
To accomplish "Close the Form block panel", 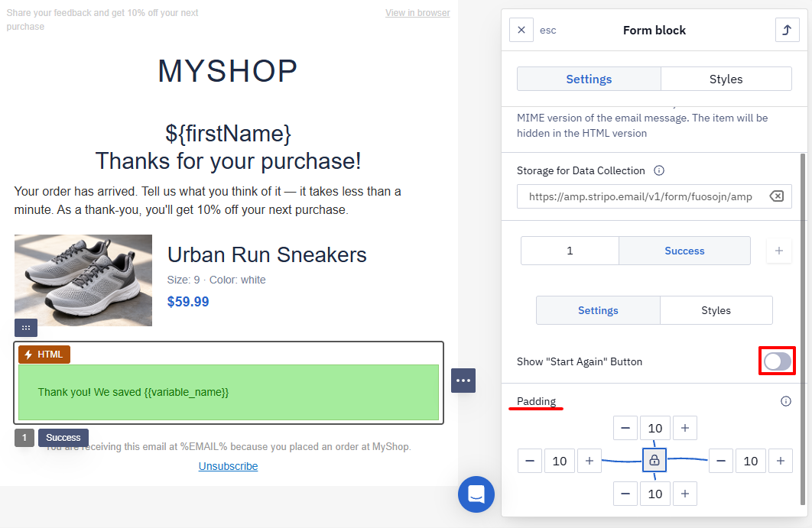I will pos(521,30).
